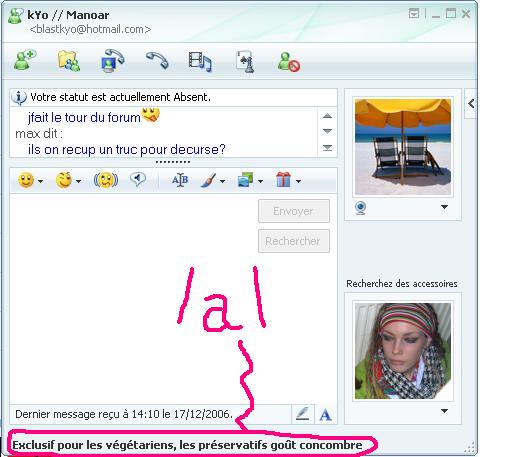
Task: Expand the wink emoticon dropdown arrow
Action: [x=78, y=181]
